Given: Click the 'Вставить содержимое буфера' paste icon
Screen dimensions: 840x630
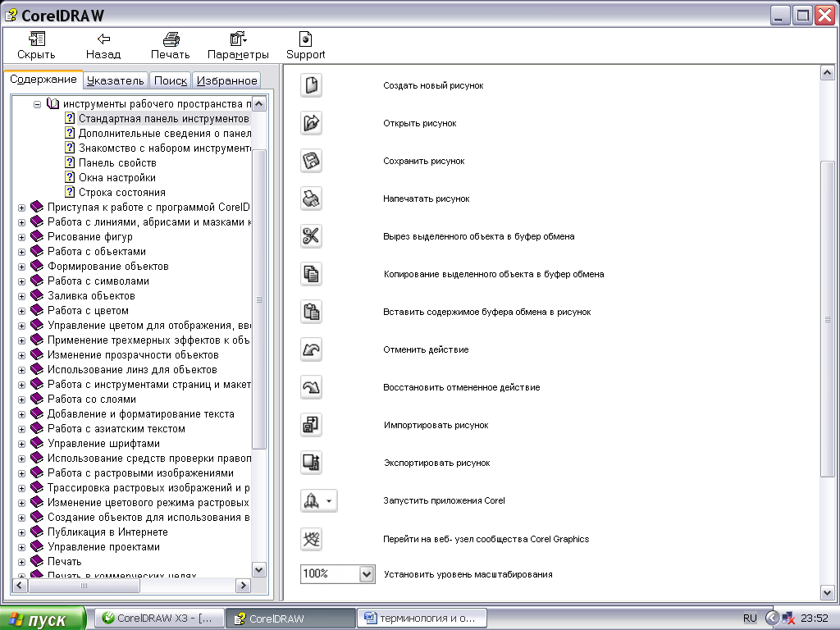Looking at the screenshot, I should point(311,312).
